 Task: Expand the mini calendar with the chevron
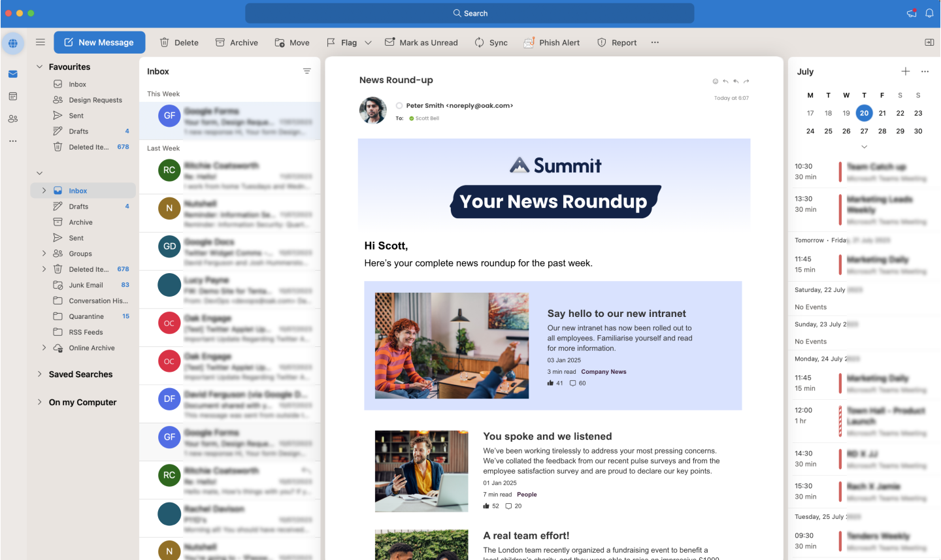(x=864, y=147)
